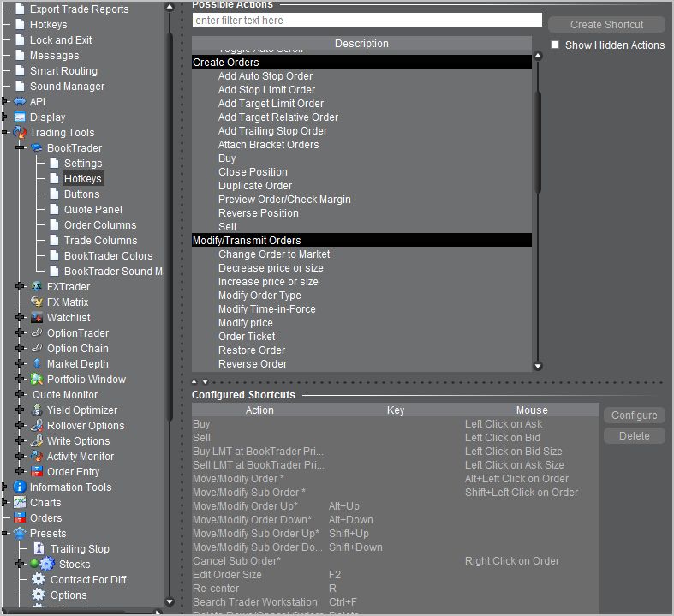
Task: Click the Mouse column header
Action: tap(532, 410)
